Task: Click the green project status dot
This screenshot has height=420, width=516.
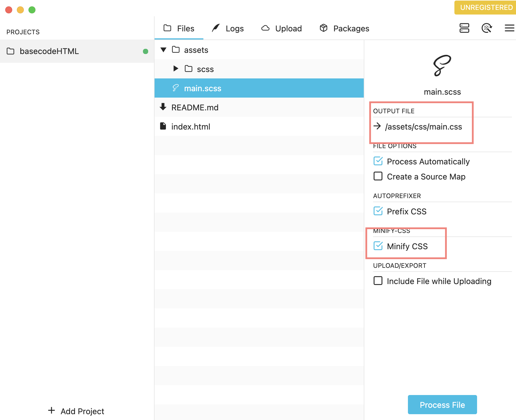Action: point(146,51)
